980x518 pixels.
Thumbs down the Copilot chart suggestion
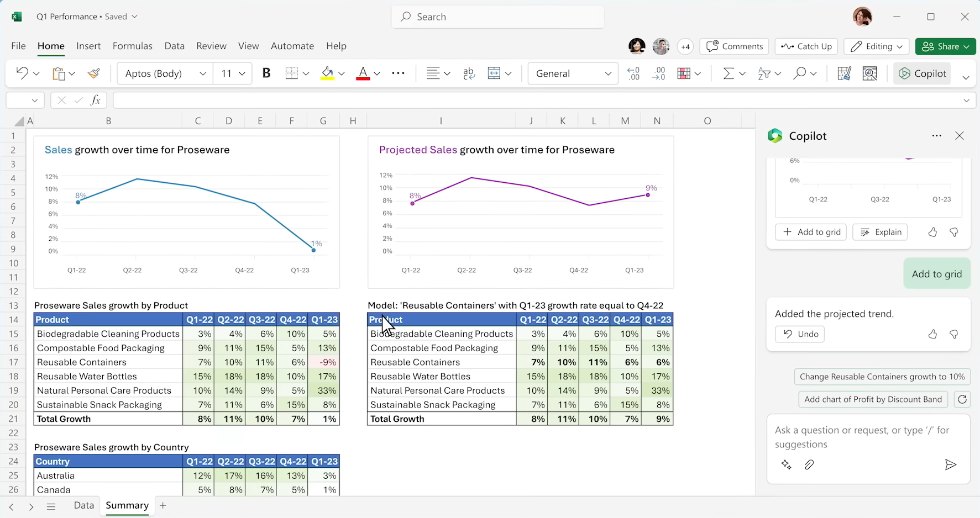point(954,232)
